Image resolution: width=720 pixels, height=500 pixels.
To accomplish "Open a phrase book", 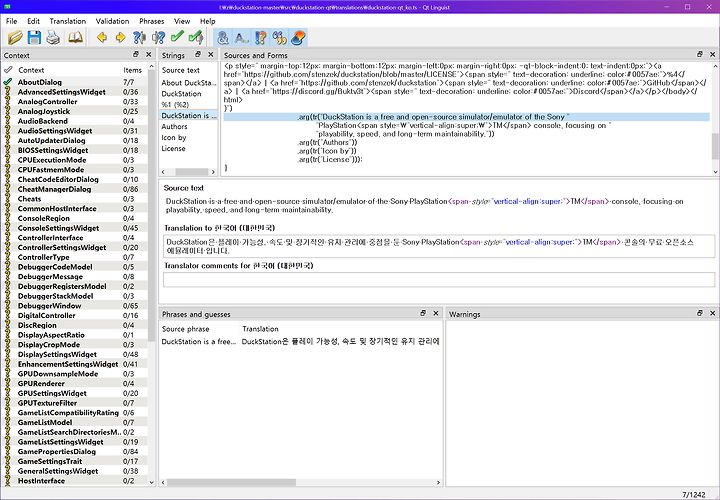I will (75, 37).
